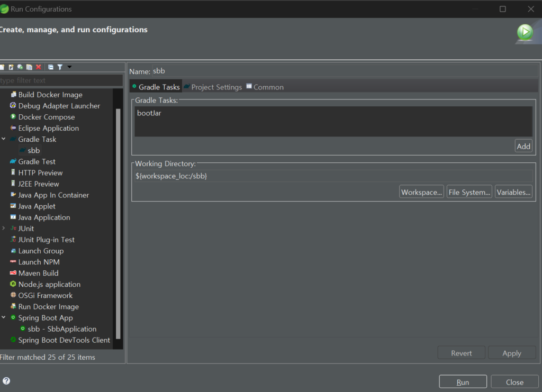The image size is (542, 392).
Task: Click the Run button
Action: click(x=463, y=382)
